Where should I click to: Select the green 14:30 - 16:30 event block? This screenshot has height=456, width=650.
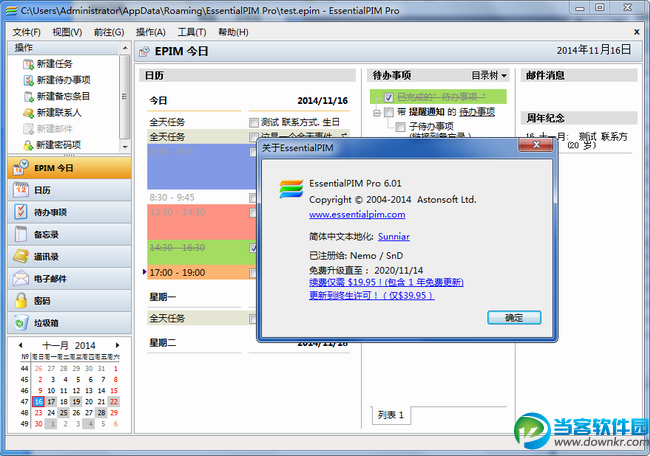(x=201, y=252)
